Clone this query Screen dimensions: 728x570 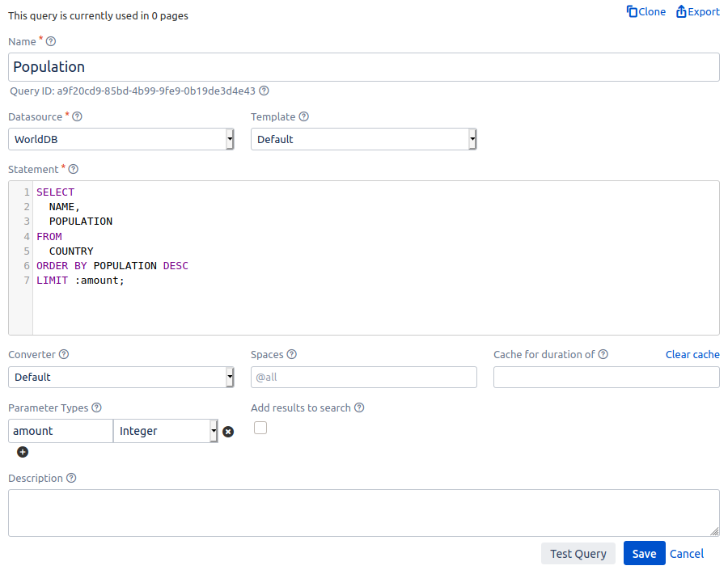pos(646,11)
